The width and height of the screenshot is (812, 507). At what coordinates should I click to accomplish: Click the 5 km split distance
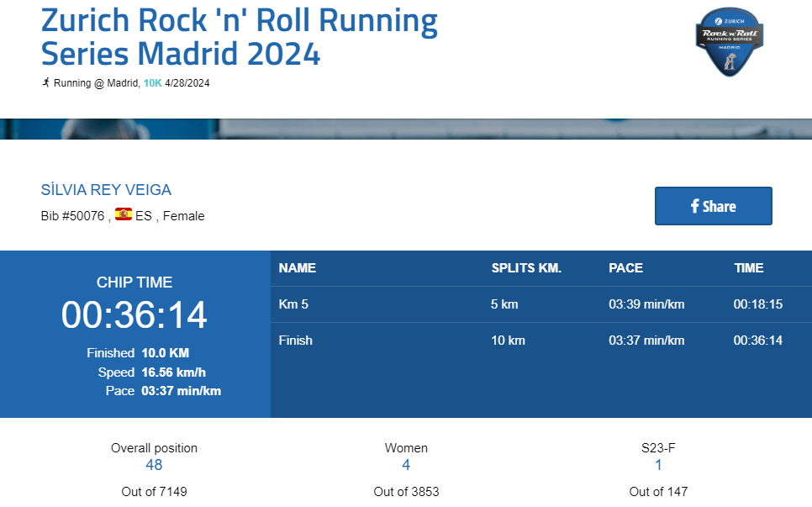coord(504,304)
